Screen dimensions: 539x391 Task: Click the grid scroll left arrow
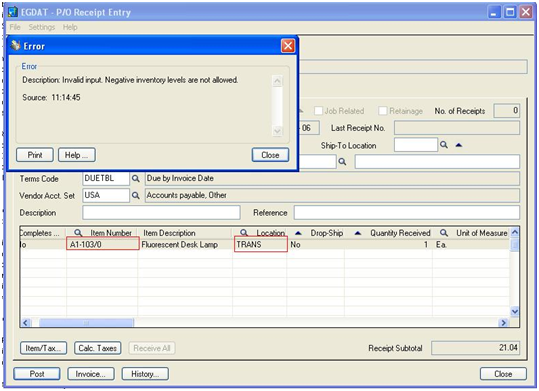point(25,323)
